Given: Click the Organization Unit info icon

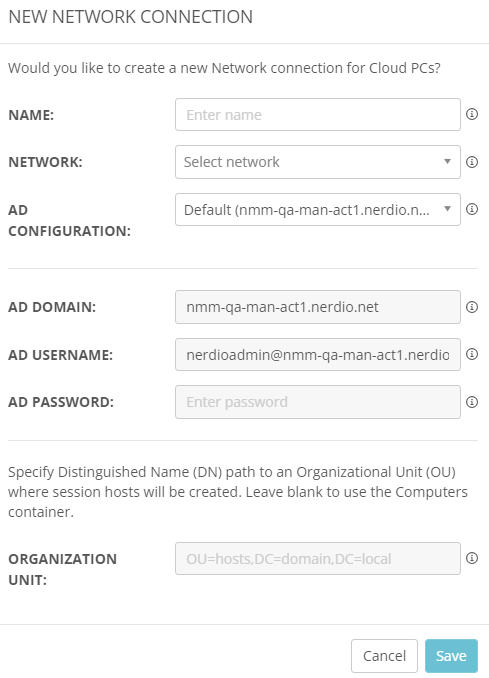Looking at the screenshot, I should (x=472, y=558).
